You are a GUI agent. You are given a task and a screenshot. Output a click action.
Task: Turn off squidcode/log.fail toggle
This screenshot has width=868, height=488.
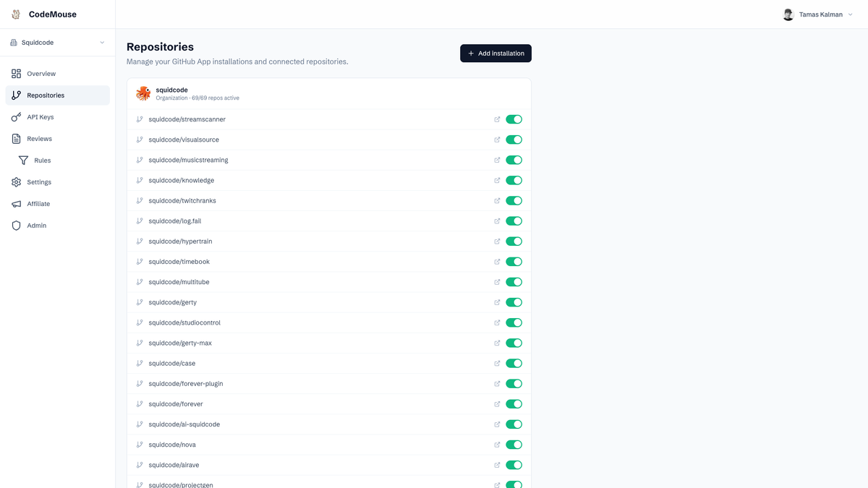pos(514,221)
